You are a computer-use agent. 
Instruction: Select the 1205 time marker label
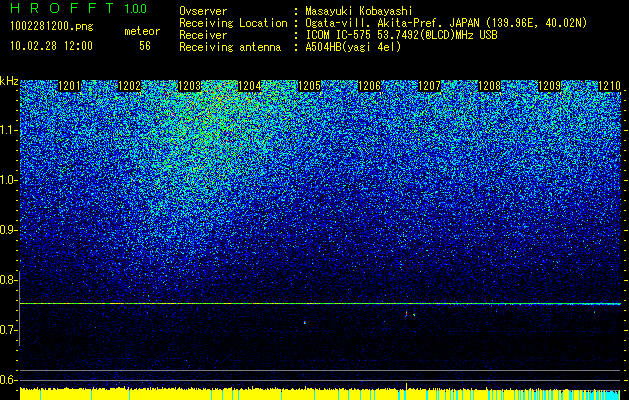coord(310,86)
